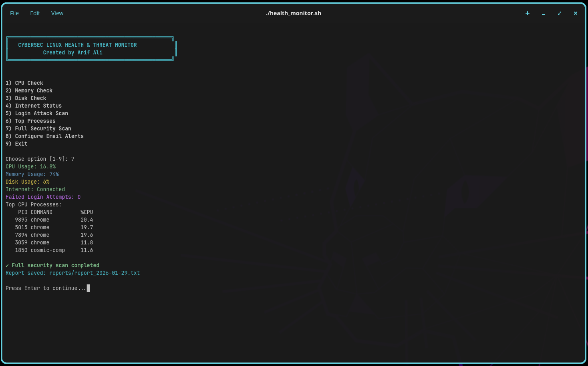Viewport: 588px width, 366px height.
Task: Maximize the terminal window
Action: tap(560, 13)
